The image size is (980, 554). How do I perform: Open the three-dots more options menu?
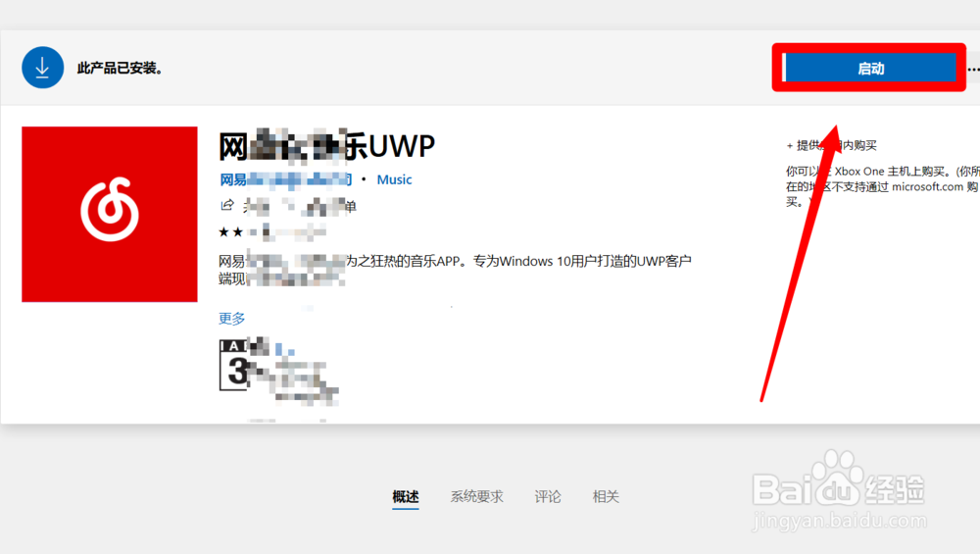(x=973, y=69)
